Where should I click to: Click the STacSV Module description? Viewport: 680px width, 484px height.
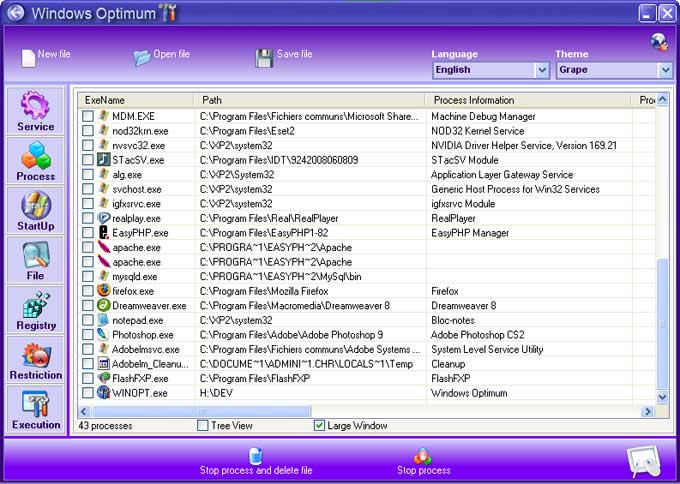[x=464, y=160]
